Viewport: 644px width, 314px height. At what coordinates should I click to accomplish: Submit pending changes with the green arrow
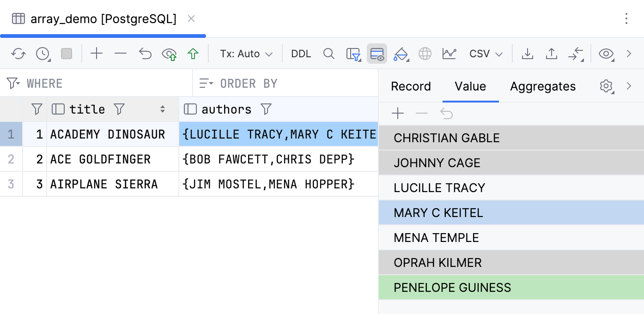[x=193, y=54]
